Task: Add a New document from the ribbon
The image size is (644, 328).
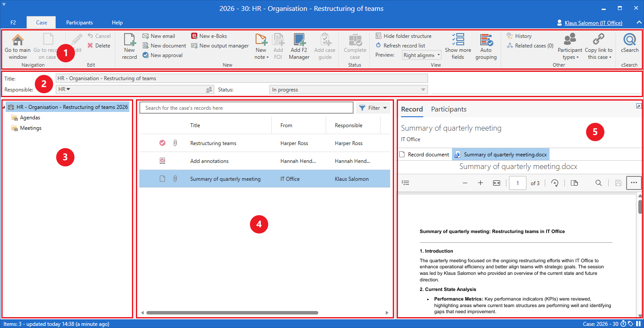Action: (164, 46)
